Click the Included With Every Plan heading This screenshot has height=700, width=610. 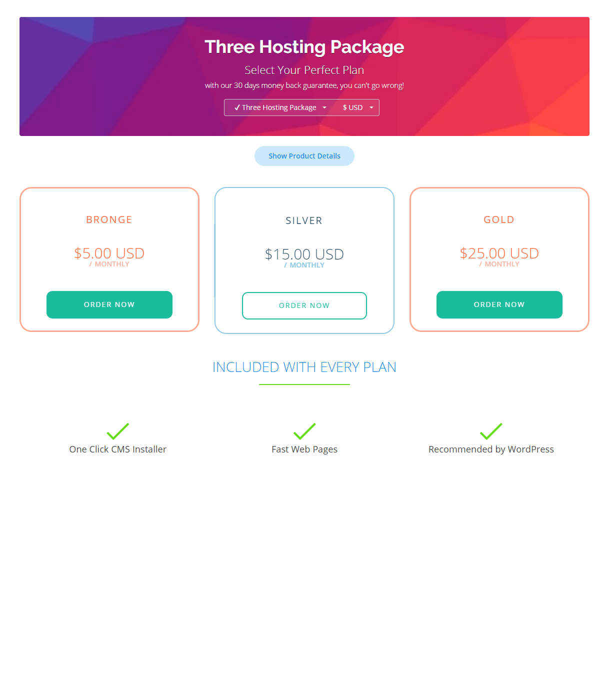click(304, 367)
